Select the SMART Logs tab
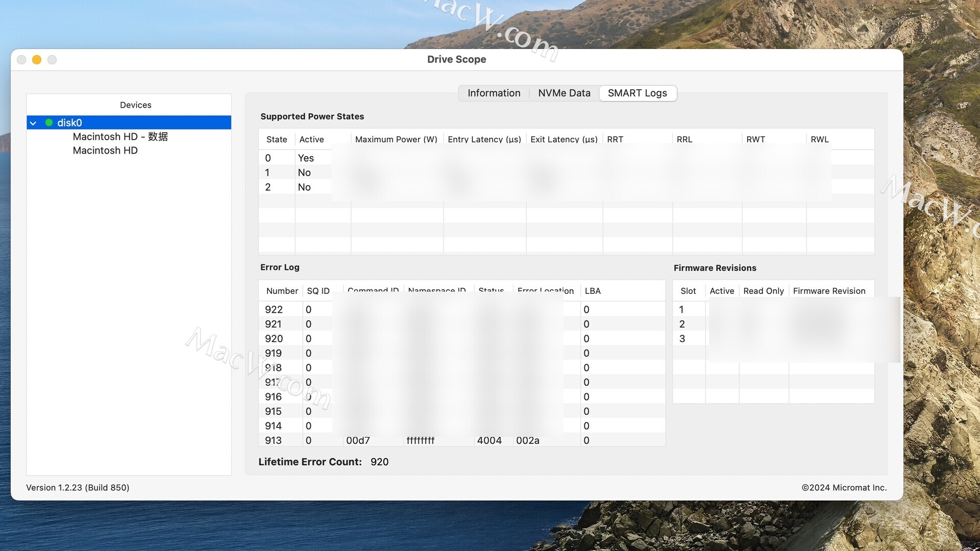Screen dimensions: 980x551 tap(637, 93)
